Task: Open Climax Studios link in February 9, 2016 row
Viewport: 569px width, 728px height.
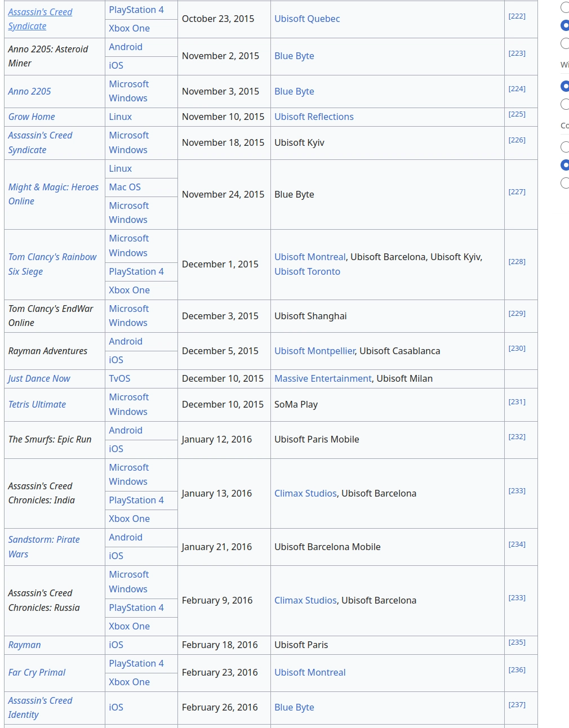Action: (x=305, y=600)
